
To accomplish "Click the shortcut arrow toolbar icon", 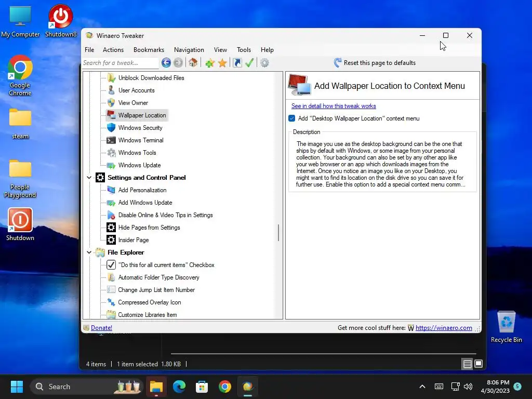I will tap(237, 63).
